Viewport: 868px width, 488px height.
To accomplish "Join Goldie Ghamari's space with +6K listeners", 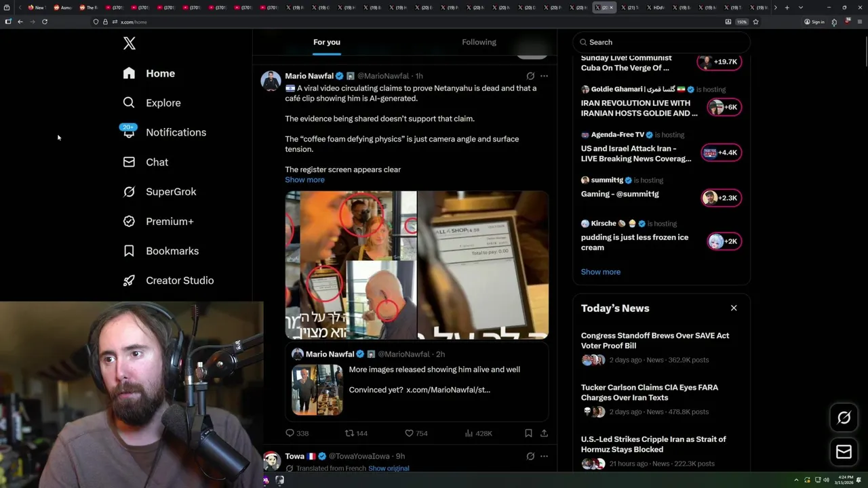I will click(x=724, y=107).
